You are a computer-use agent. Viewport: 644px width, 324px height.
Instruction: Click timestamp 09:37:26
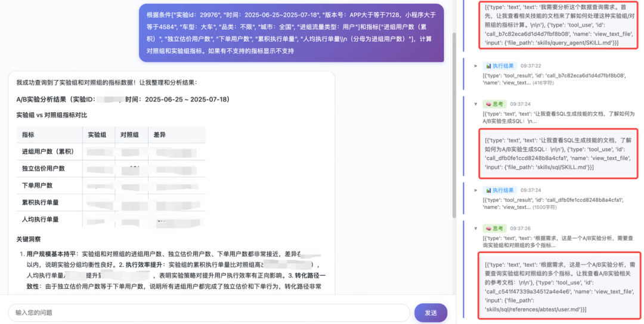coord(520,228)
